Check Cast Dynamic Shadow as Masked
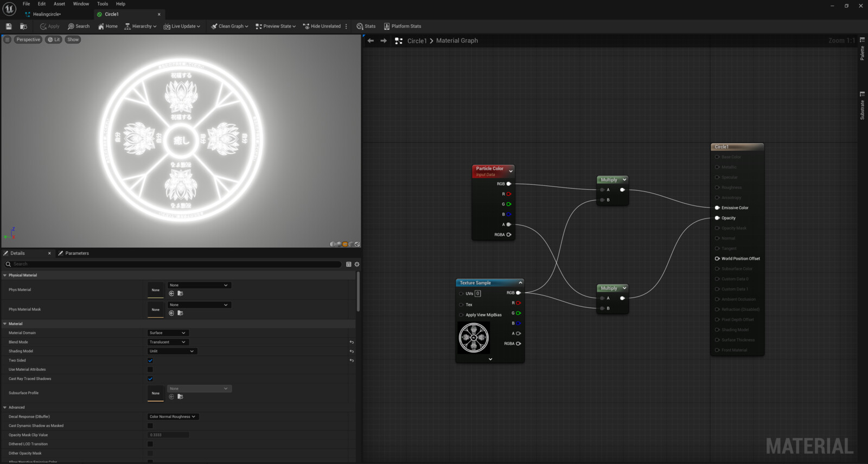This screenshot has width=868, height=464. click(150, 426)
